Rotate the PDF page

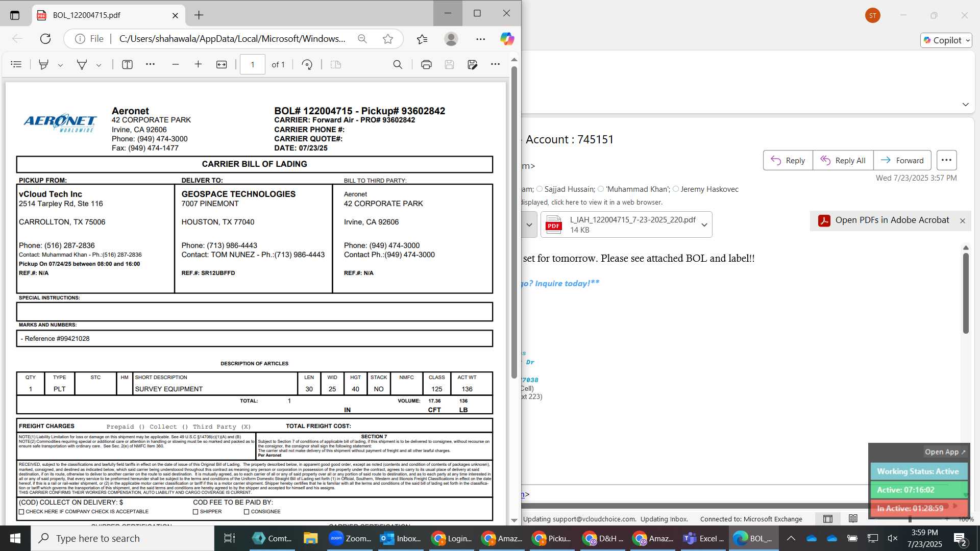[x=307, y=64]
